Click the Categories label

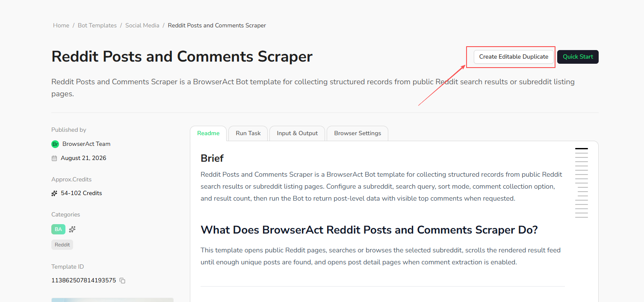pos(66,215)
